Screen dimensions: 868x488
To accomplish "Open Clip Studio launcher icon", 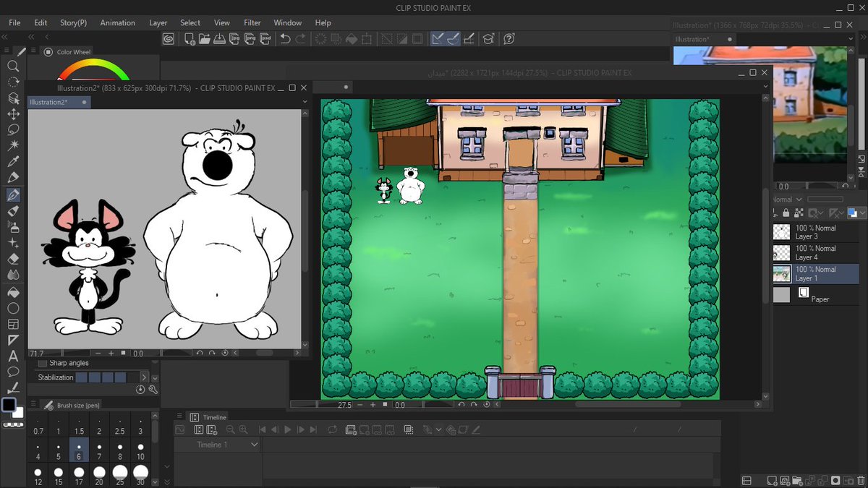I will (x=169, y=39).
